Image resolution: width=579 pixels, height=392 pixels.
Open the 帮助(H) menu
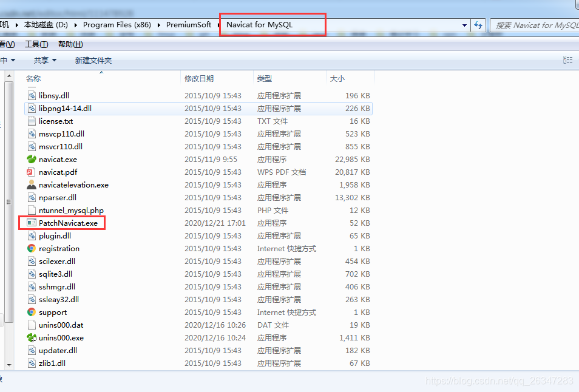click(70, 44)
